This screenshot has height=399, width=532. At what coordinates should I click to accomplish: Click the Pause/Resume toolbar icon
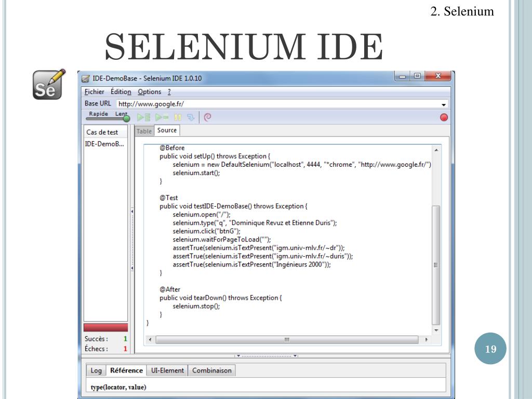[x=178, y=117]
